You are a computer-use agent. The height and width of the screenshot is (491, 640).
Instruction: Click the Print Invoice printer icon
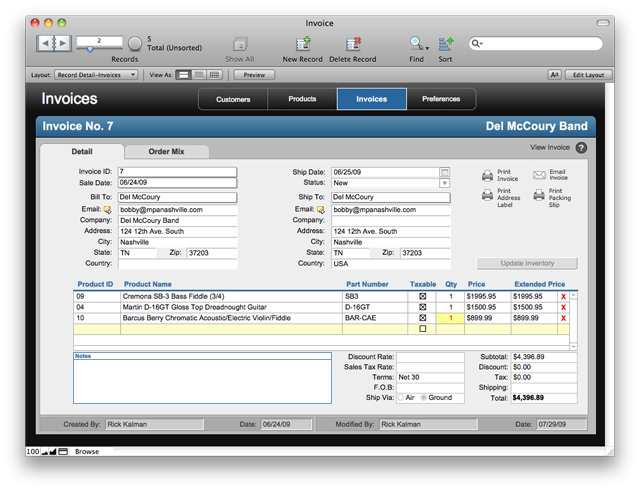(x=487, y=176)
